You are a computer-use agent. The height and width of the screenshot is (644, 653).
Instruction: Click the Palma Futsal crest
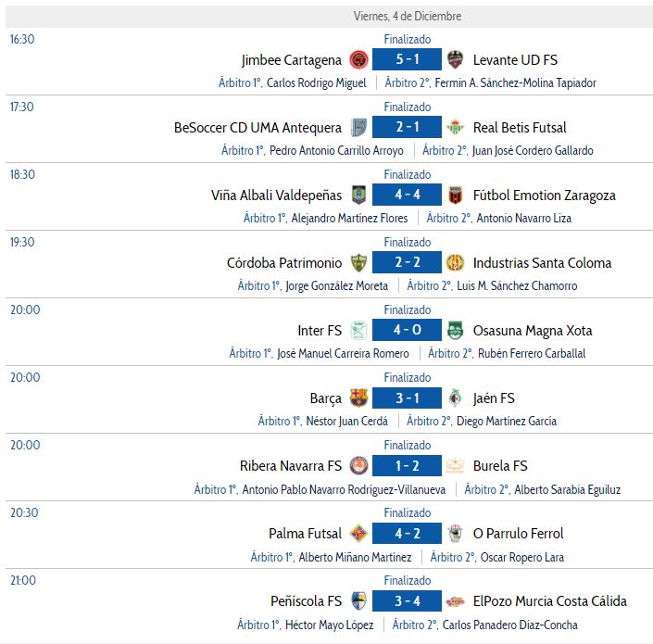(358, 533)
